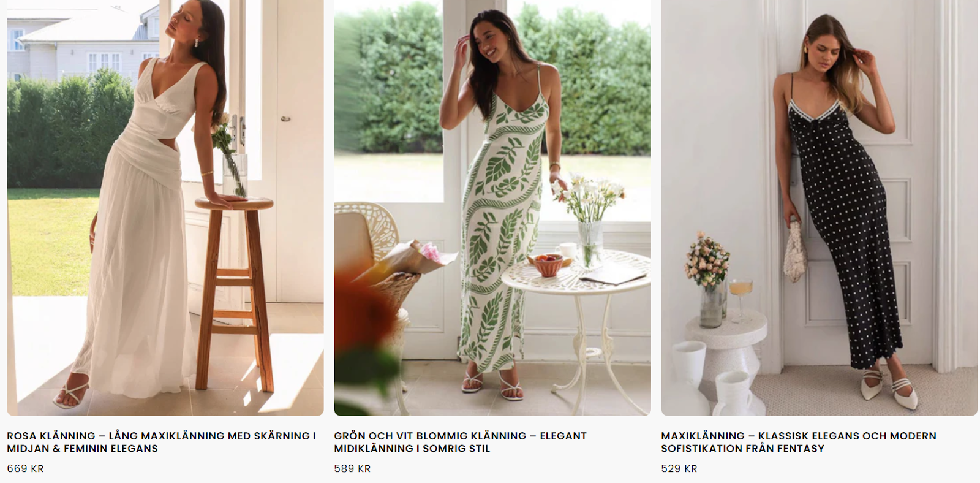Select the 589 KR price label

[x=352, y=468]
